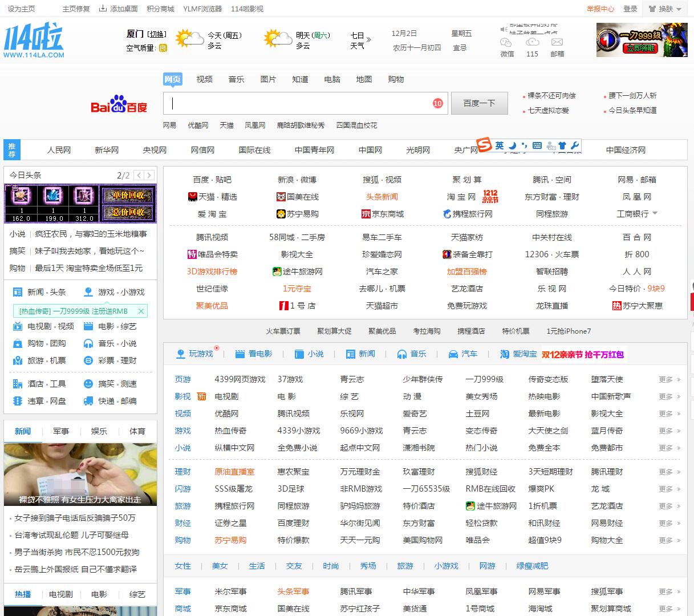Open Sogou IME skin shirt icon

tap(562, 145)
